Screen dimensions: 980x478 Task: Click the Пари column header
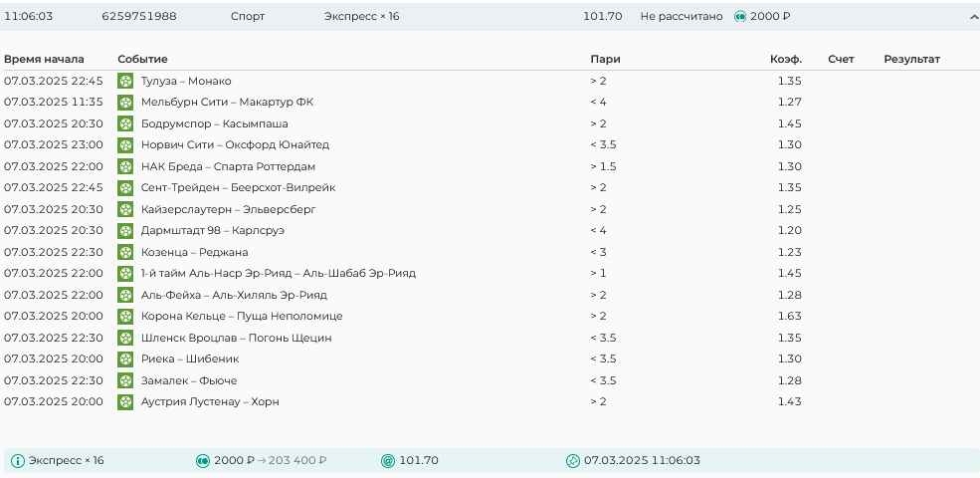pyautogui.click(x=605, y=60)
